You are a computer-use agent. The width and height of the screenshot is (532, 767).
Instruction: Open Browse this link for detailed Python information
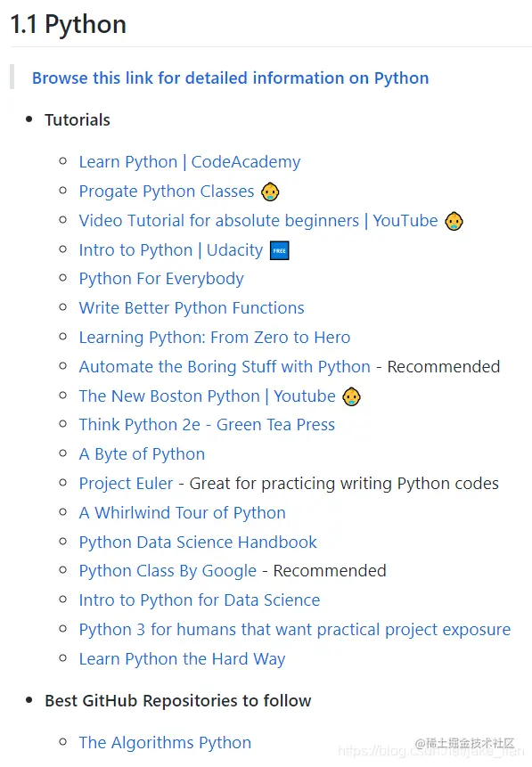tap(231, 78)
